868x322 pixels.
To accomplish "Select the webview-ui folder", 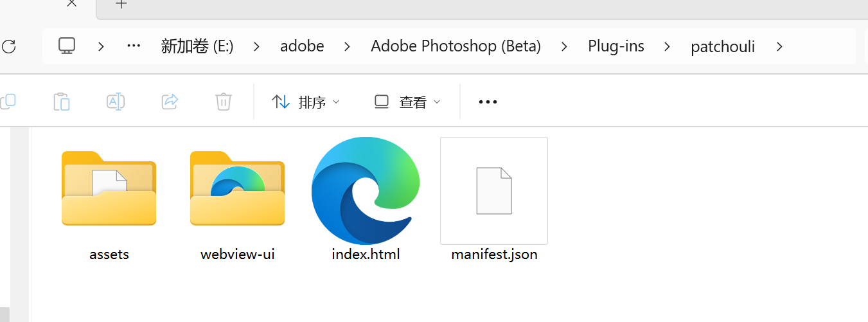I will click(237, 199).
